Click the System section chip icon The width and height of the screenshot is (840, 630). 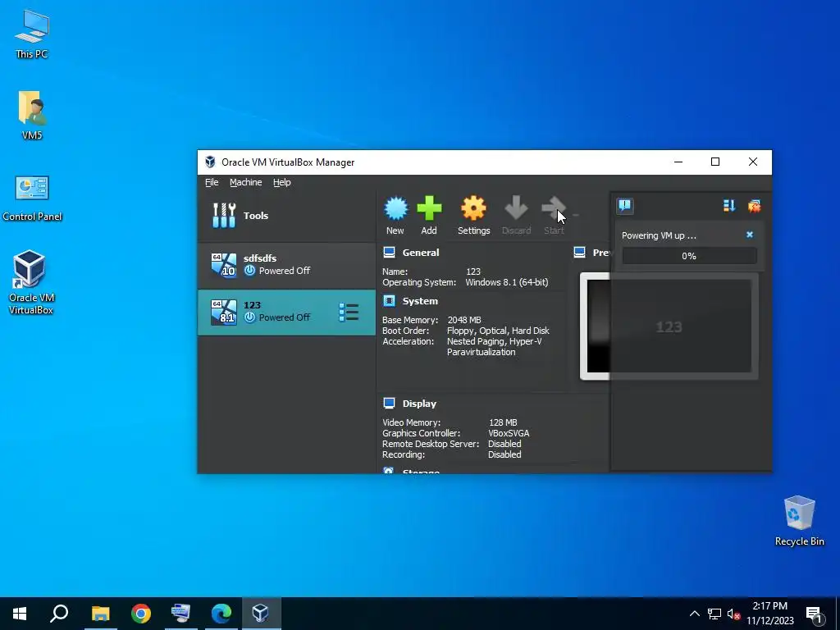click(x=390, y=301)
